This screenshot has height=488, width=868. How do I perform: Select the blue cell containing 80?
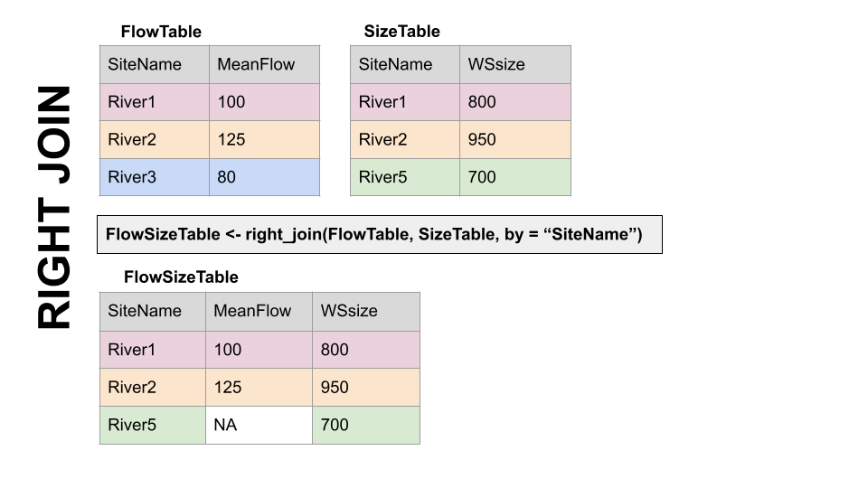point(265,177)
